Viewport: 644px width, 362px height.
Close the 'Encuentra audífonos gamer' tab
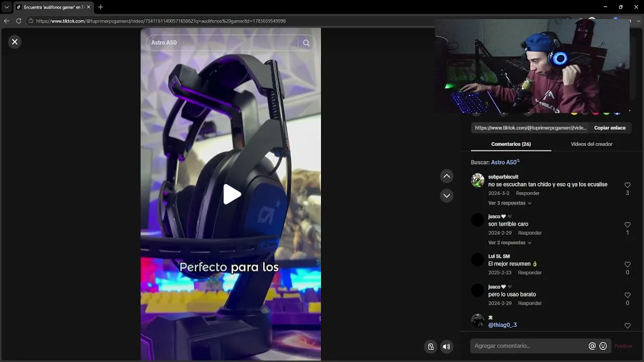(89, 7)
